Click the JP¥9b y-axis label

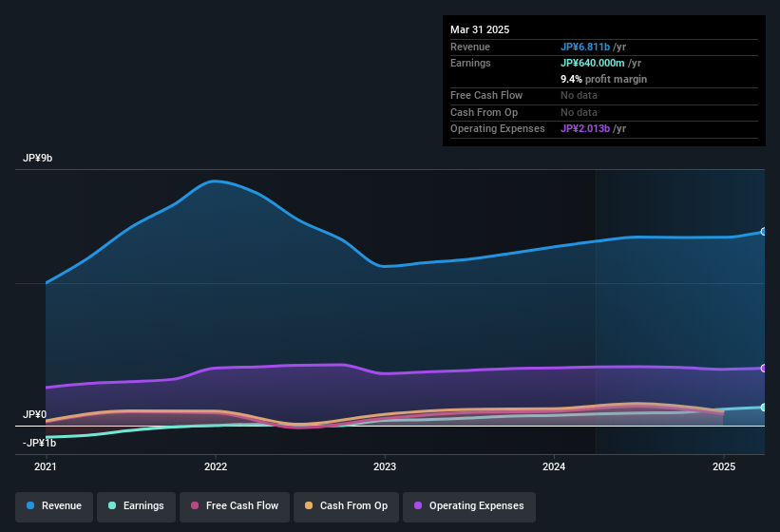click(x=37, y=158)
